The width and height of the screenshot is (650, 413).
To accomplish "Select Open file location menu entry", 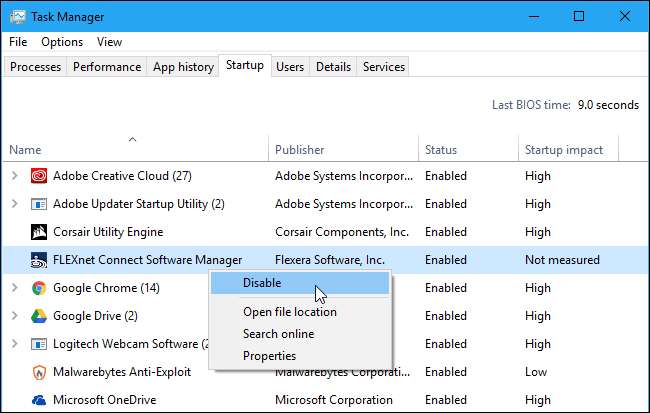I will point(289,312).
